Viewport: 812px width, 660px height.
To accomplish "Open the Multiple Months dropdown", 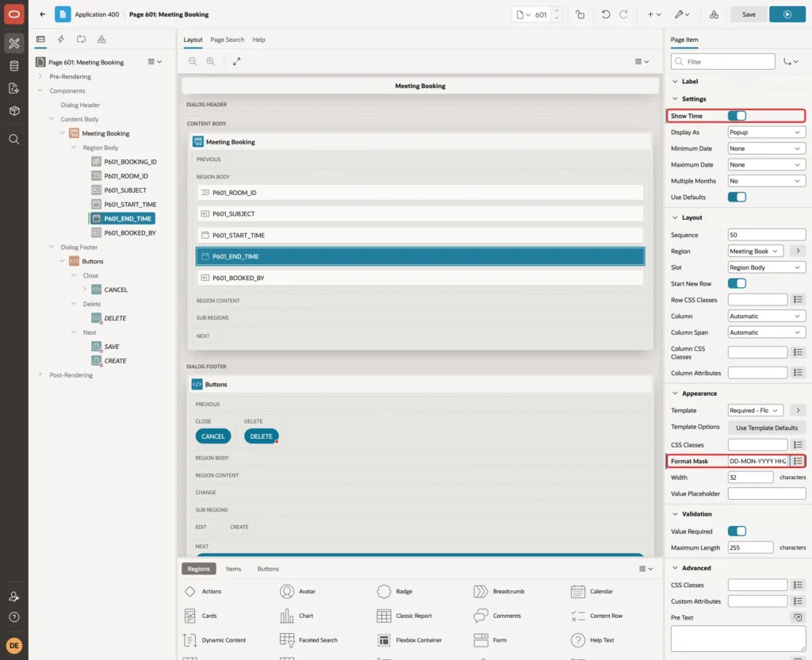I will point(767,182).
